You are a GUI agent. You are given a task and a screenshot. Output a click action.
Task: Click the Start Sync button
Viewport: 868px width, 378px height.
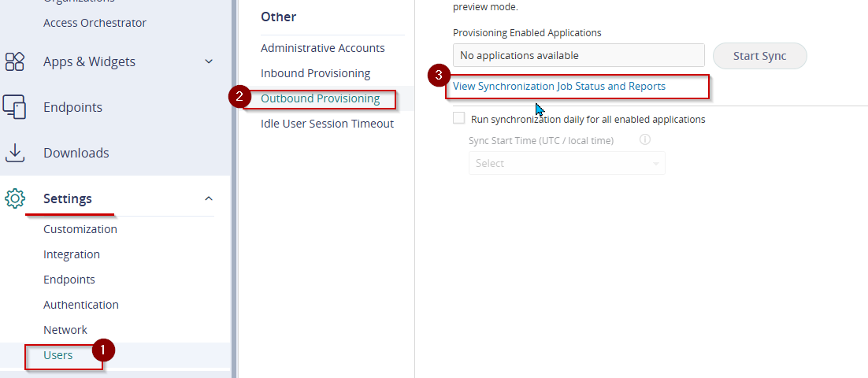point(759,56)
